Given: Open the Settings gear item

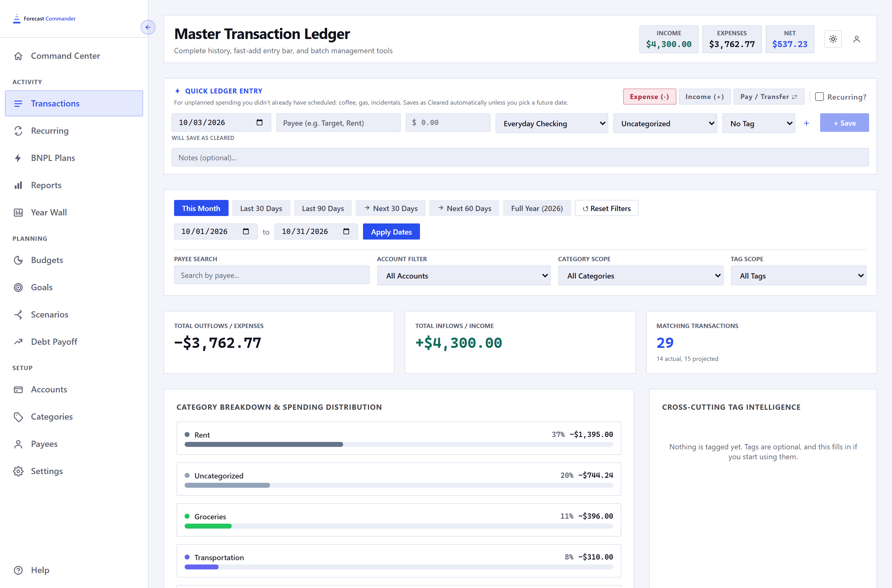Looking at the screenshot, I should coord(74,471).
